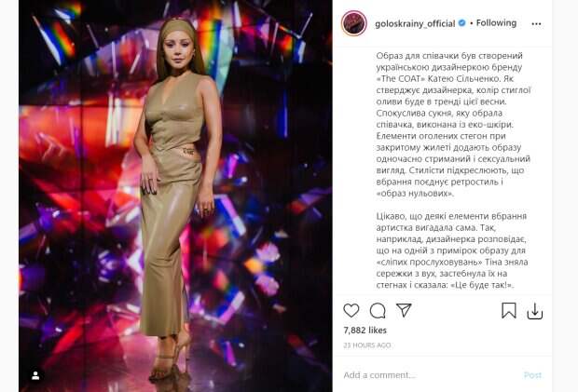The height and width of the screenshot is (392, 578).
Task: Click the blue verified badge
Action: coord(461,23)
